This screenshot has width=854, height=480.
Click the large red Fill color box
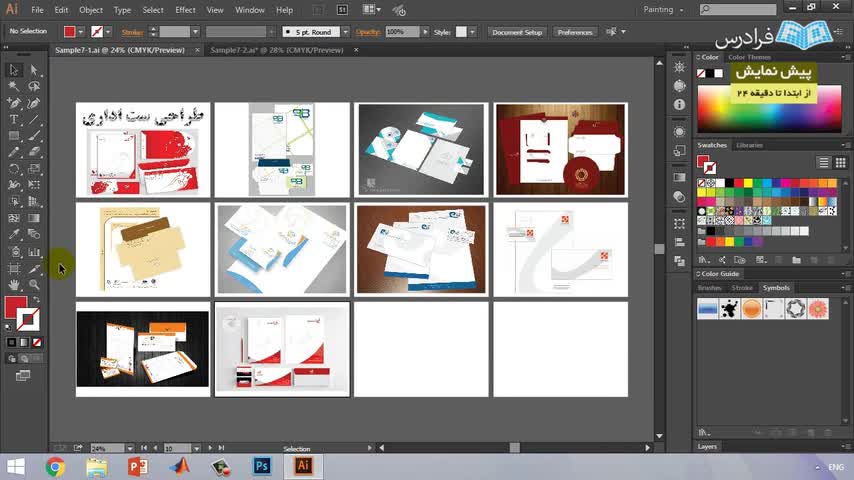coord(15,307)
